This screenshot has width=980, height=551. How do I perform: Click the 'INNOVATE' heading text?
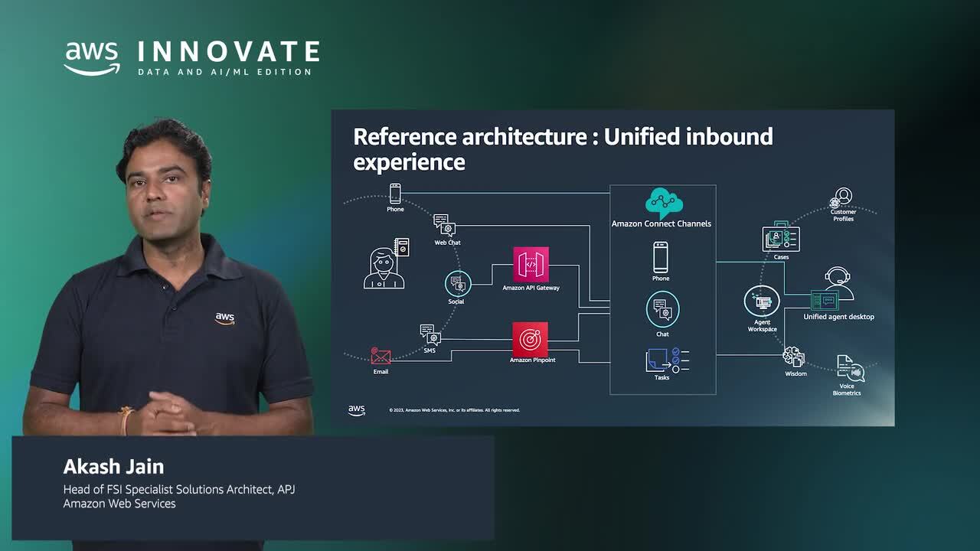[228, 52]
